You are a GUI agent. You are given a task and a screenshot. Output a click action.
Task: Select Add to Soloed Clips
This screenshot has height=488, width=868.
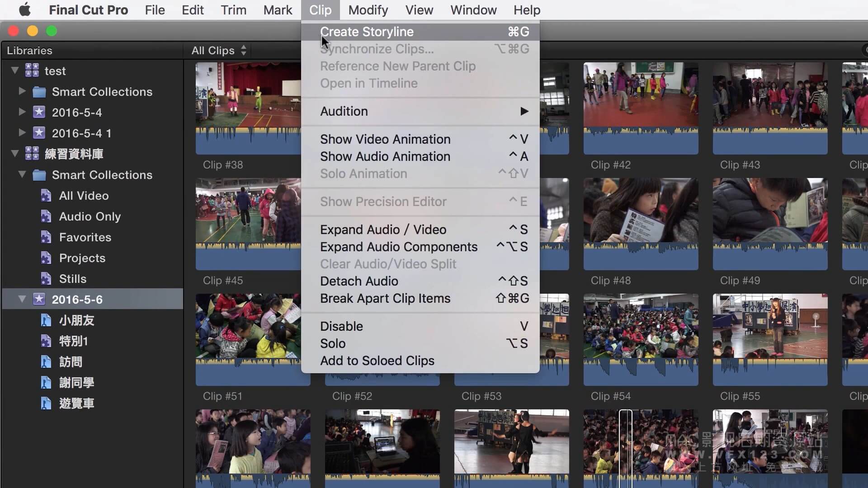point(420,361)
